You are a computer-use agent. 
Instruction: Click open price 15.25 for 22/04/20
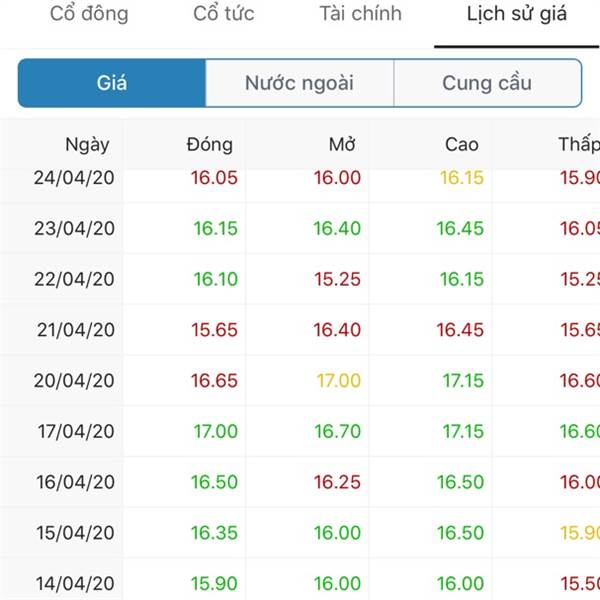338,279
